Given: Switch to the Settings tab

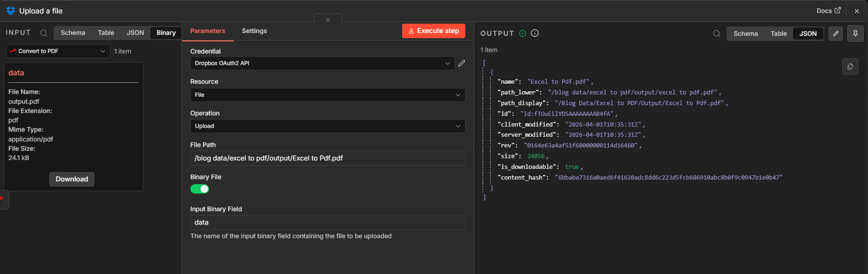Looking at the screenshot, I should coord(254,31).
